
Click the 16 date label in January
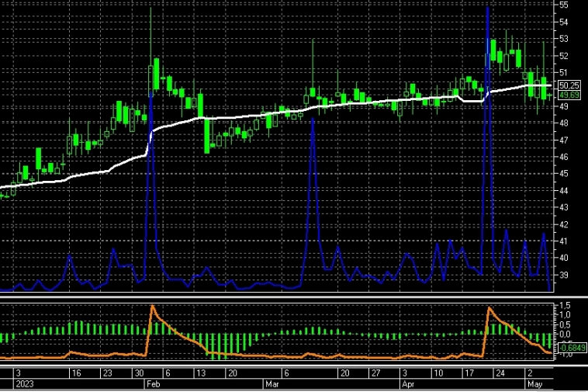[x=75, y=373]
